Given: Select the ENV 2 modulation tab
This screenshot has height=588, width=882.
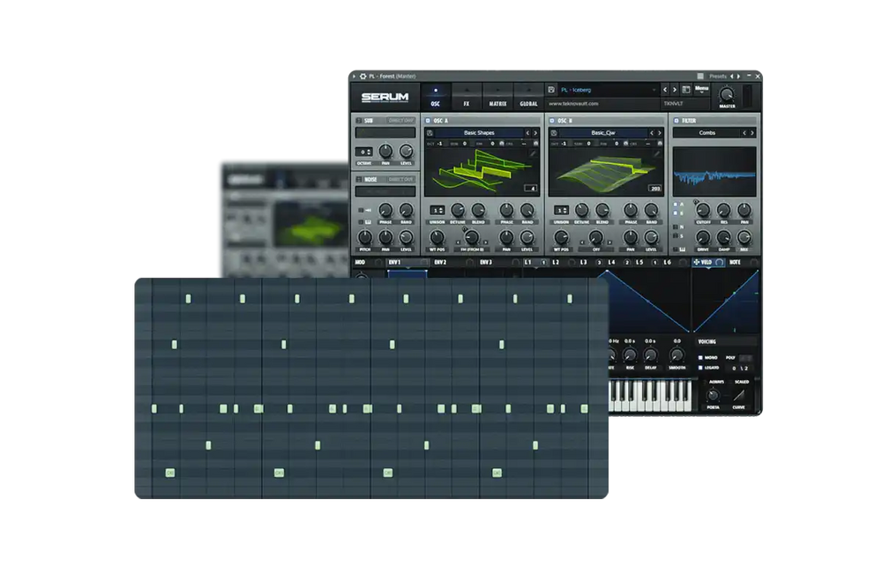Looking at the screenshot, I should [x=440, y=263].
